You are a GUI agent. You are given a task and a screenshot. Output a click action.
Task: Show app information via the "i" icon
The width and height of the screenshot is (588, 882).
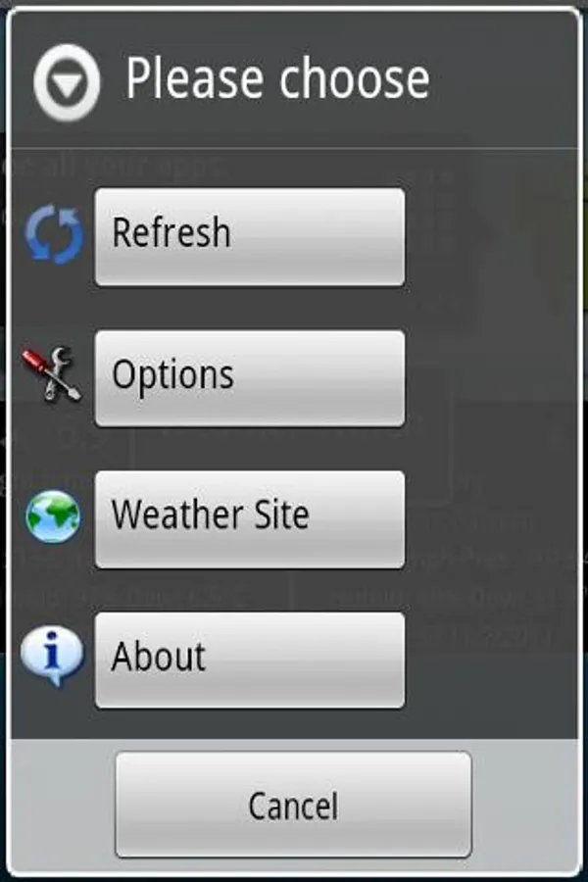click(52, 658)
